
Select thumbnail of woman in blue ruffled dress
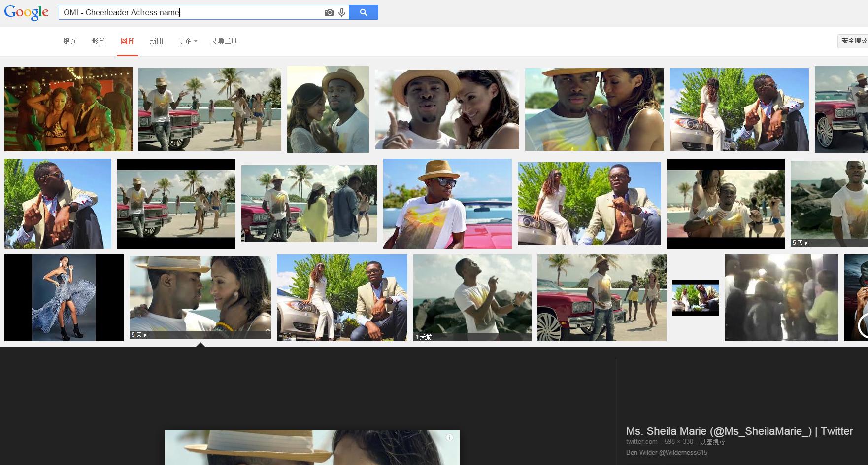coord(64,298)
